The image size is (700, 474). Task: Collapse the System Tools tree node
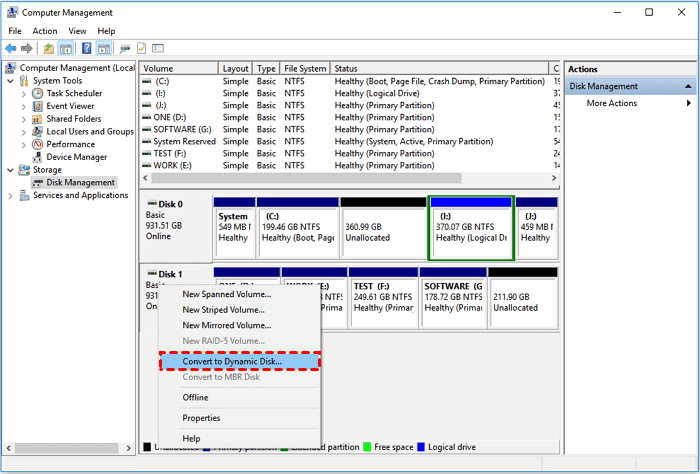11,81
